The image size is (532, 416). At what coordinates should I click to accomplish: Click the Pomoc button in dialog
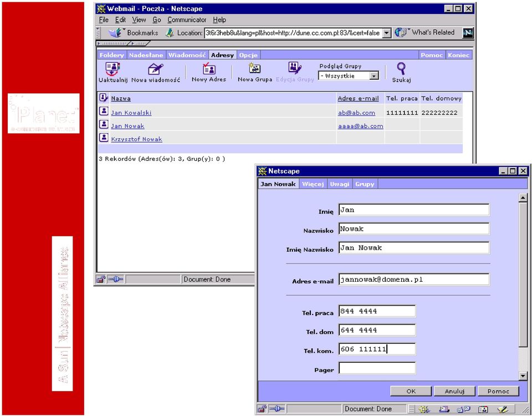(498, 391)
